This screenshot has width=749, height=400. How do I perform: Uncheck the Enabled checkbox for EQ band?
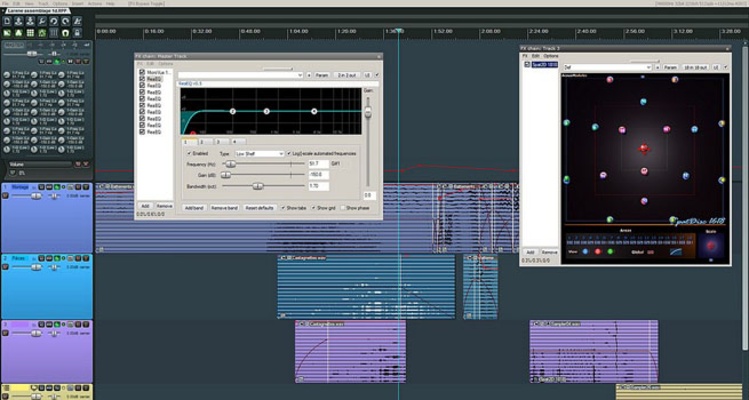(187, 153)
